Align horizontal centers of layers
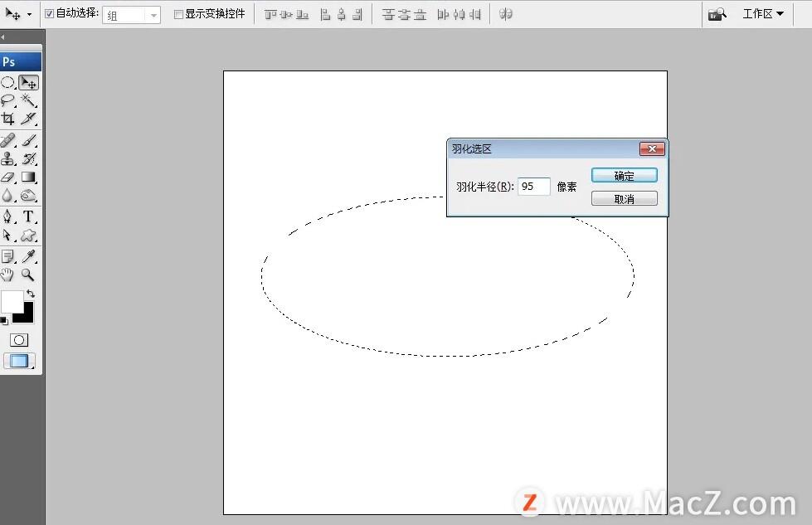Image resolution: width=812 pixels, height=525 pixels. 341,14
